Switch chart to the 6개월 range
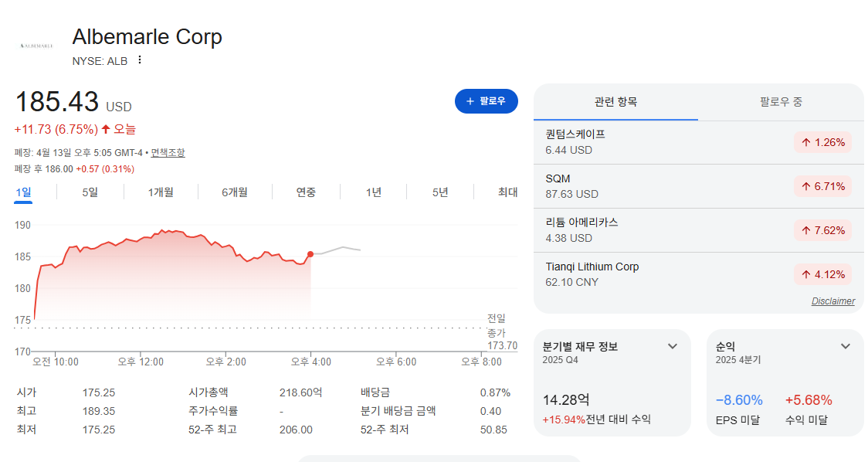The width and height of the screenshot is (868, 462). click(235, 192)
